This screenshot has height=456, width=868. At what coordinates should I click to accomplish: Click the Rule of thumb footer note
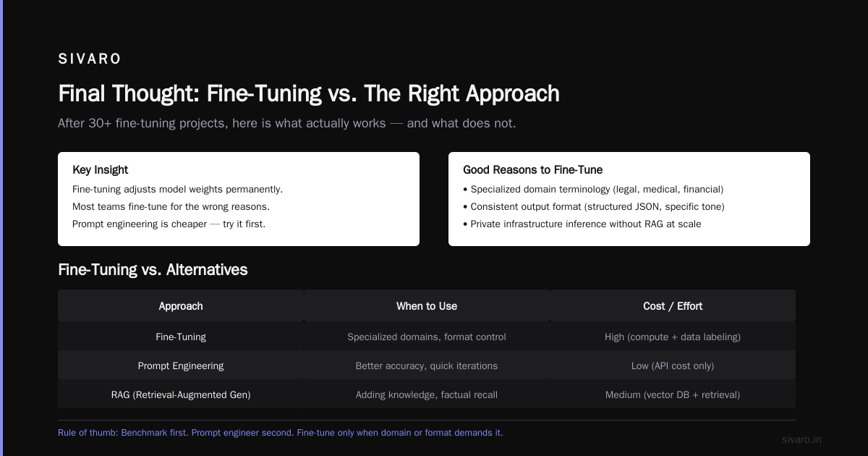[281, 433]
